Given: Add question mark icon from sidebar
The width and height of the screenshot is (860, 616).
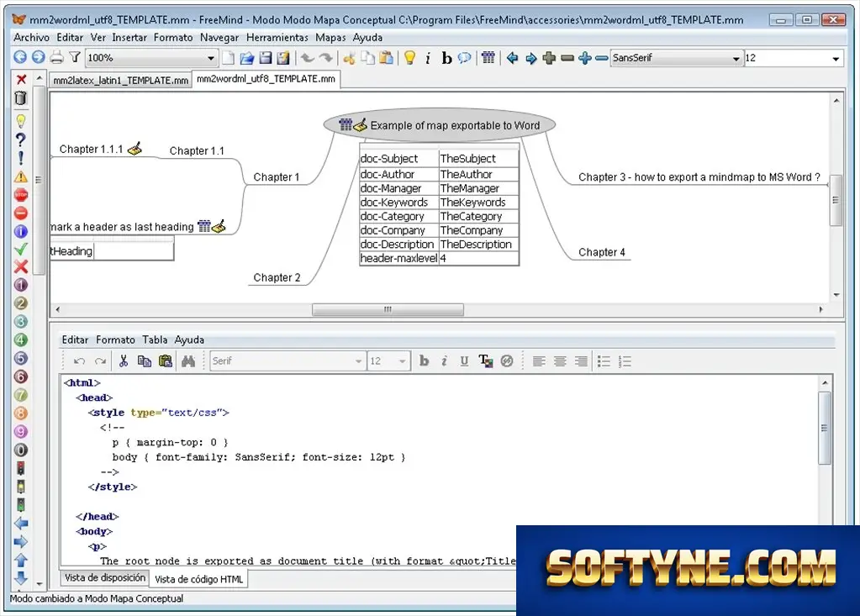Looking at the screenshot, I should 20,140.
